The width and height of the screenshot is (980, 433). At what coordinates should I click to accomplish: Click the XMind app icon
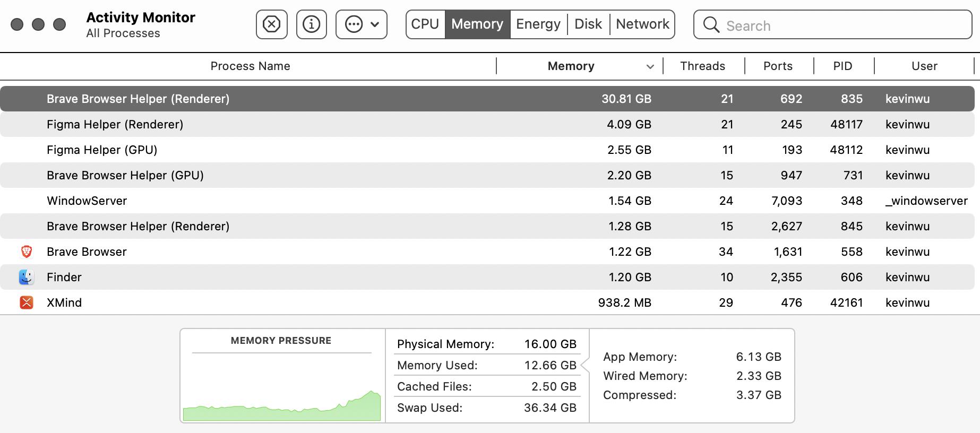click(27, 302)
